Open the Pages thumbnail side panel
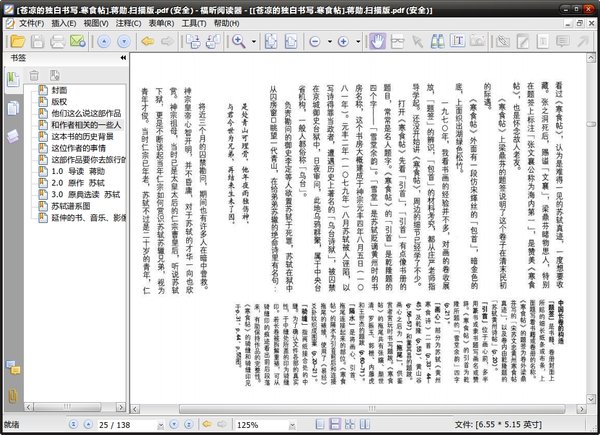Screen dimensions: 600x435 (14, 107)
